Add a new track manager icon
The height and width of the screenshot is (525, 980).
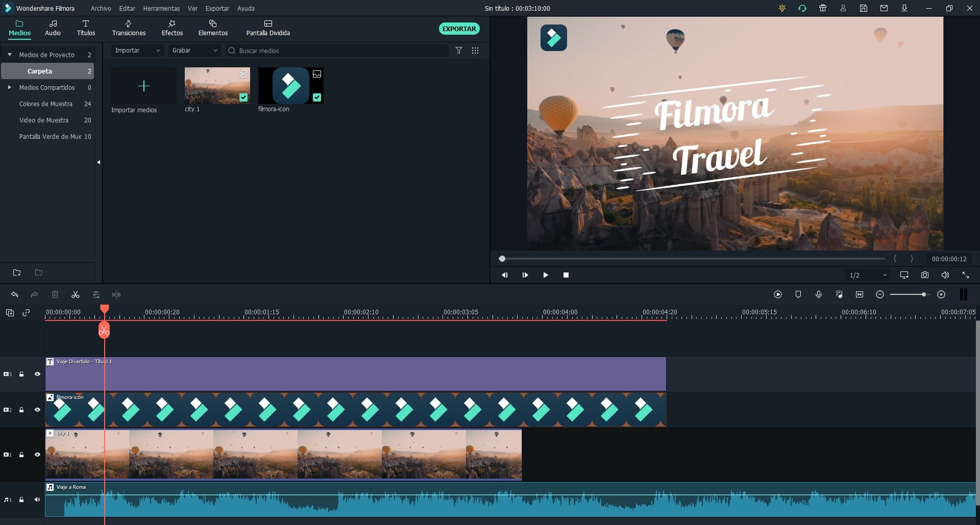[x=10, y=313]
